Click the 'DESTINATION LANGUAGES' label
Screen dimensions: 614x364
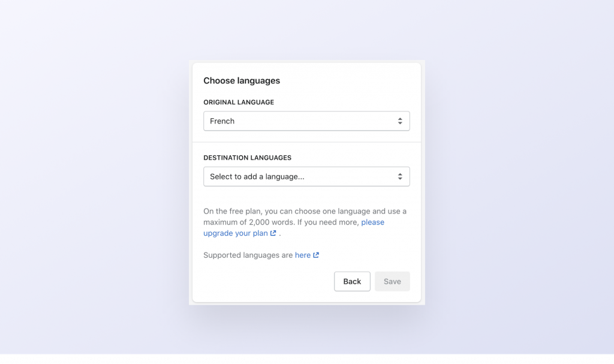point(247,158)
